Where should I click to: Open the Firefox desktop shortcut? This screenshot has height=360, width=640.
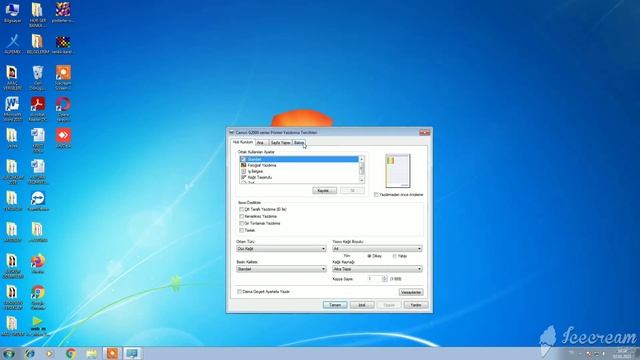coord(38,263)
